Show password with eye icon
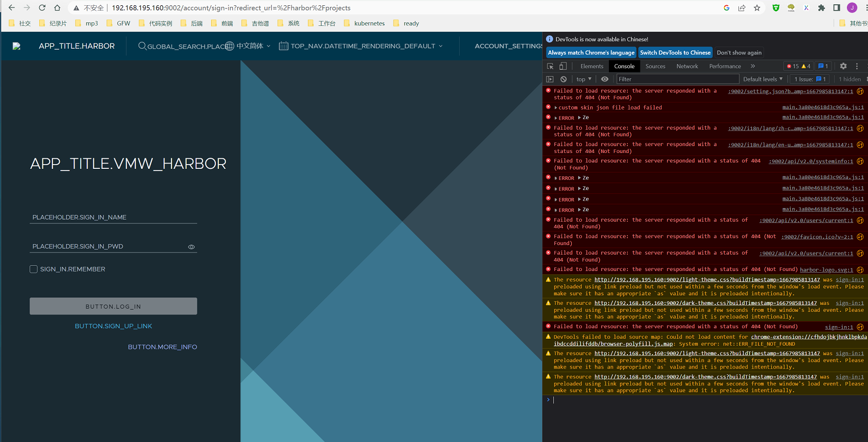868x442 pixels. 191,247
